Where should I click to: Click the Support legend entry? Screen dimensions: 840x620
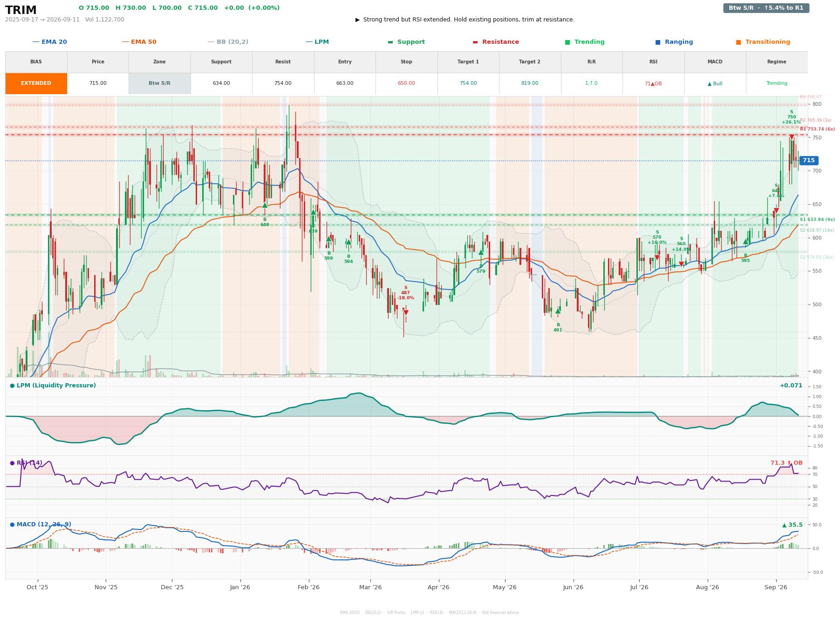pyautogui.click(x=406, y=42)
